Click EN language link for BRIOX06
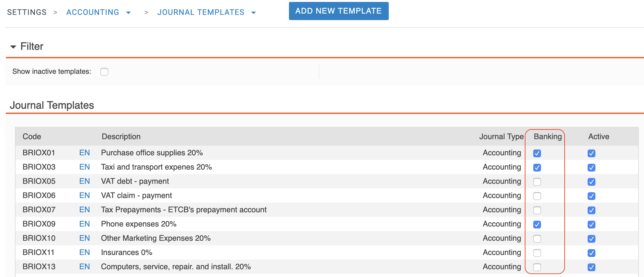Viewport: 644px width, 277px height. coord(85,195)
